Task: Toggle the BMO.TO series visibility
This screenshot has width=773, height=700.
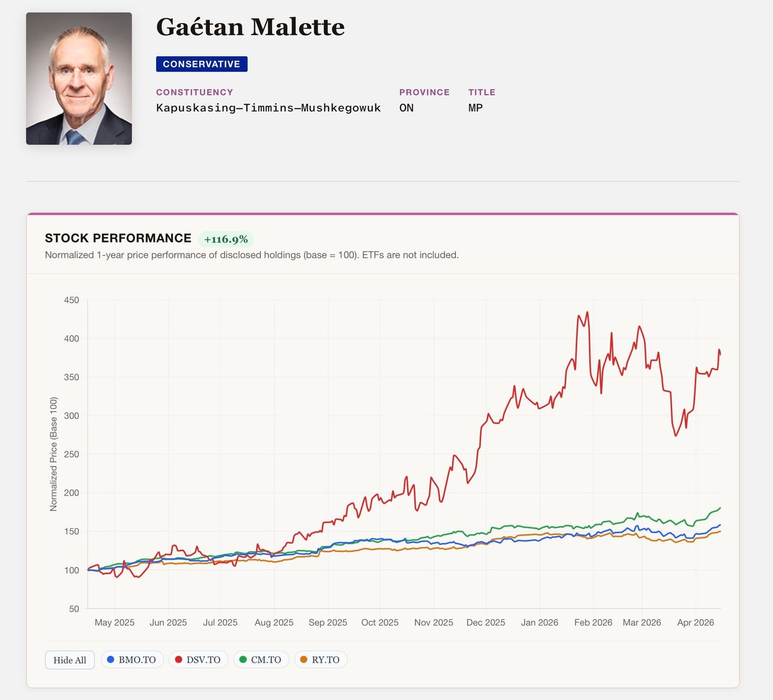Action: coord(132,660)
